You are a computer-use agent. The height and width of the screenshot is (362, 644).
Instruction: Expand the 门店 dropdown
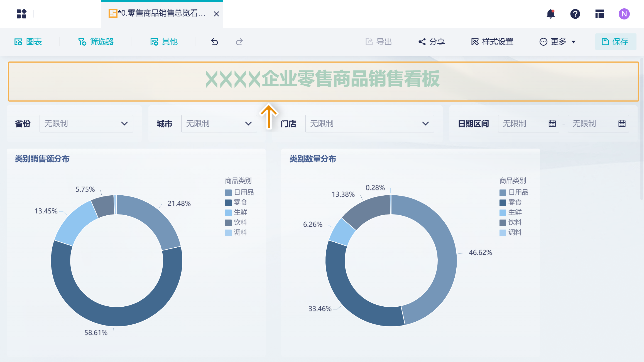(369, 124)
